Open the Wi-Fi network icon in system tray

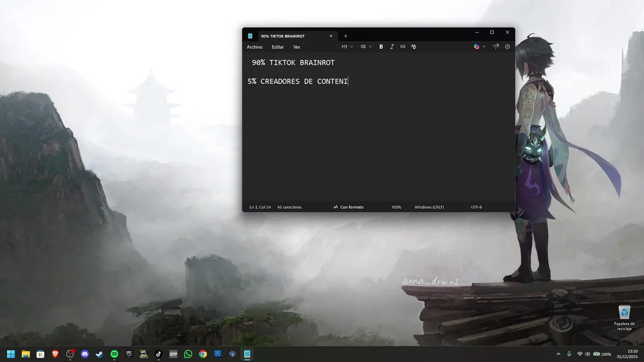pyautogui.click(x=580, y=354)
